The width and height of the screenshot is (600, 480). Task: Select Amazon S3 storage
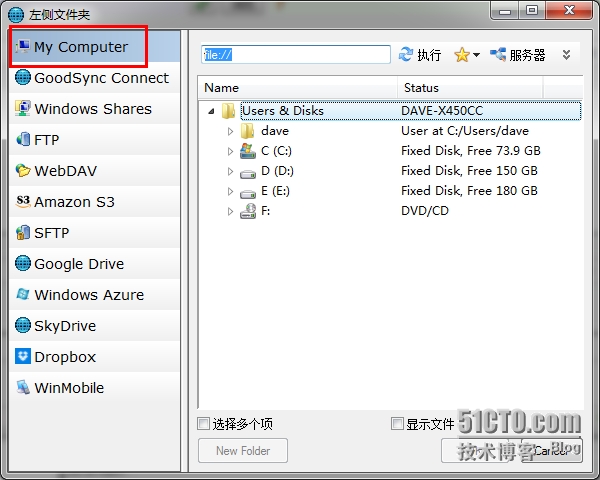pos(95,202)
